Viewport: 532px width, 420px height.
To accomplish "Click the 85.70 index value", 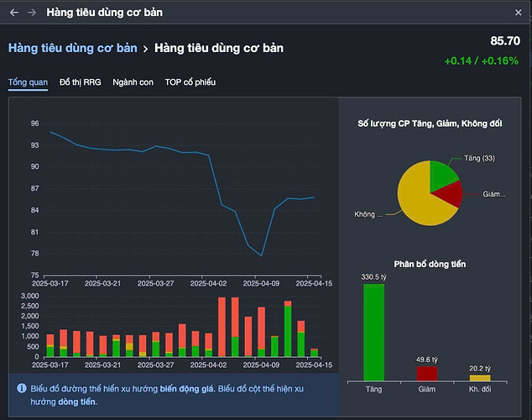I will tap(503, 40).
